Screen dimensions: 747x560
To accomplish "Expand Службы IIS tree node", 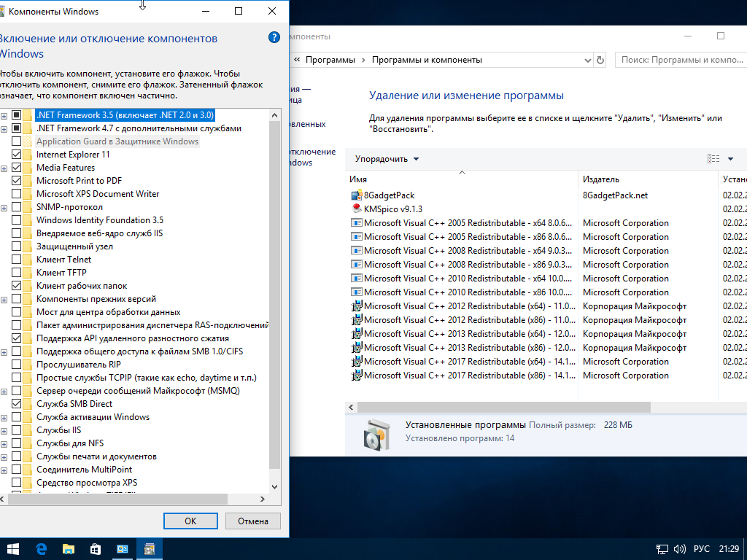I will point(4,431).
